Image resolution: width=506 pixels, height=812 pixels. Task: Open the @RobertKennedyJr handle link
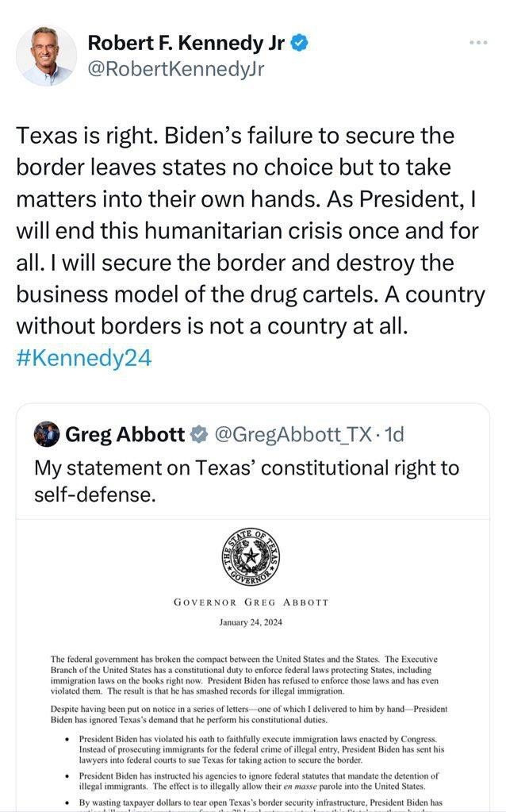(x=175, y=69)
